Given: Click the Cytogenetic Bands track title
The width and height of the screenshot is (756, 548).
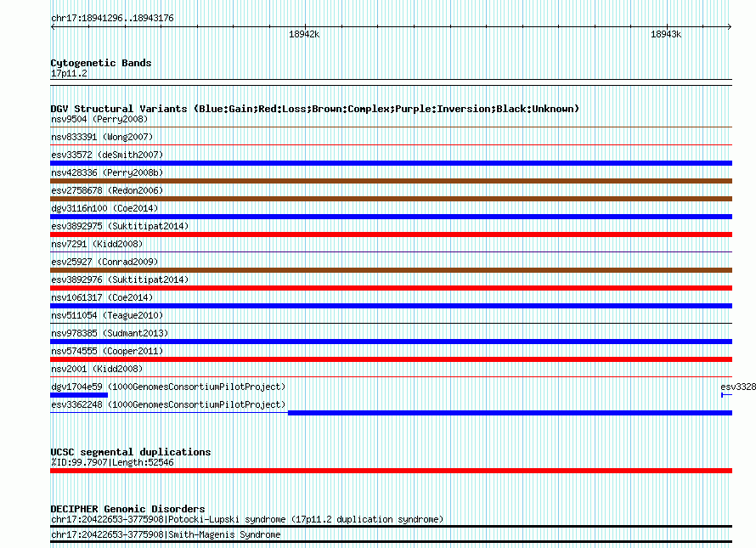Looking at the screenshot, I should [x=101, y=63].
